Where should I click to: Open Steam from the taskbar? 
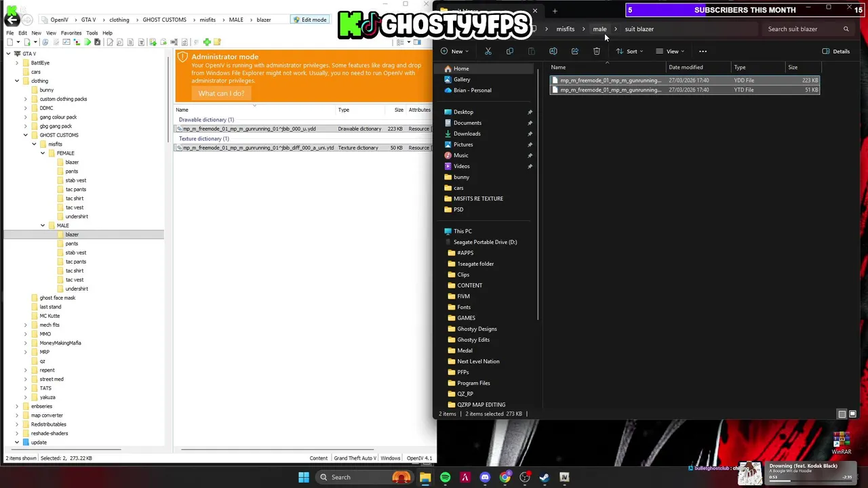pyautogui.click(x=545, y=477)
